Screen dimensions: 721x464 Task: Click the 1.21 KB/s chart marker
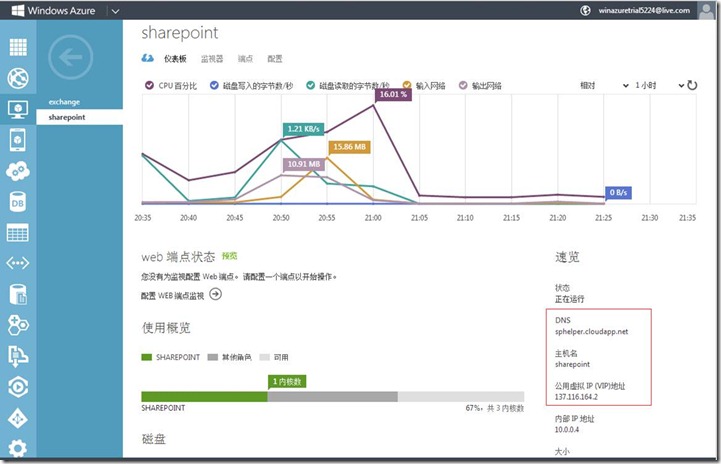(303, 129)
